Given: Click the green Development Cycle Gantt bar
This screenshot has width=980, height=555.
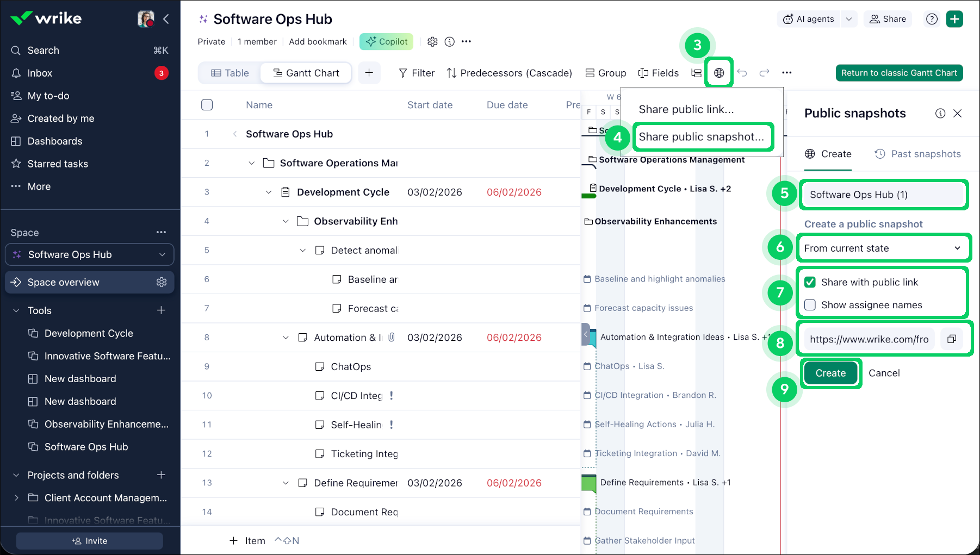Looking at the screenshot, I should (x=588, y=196).
